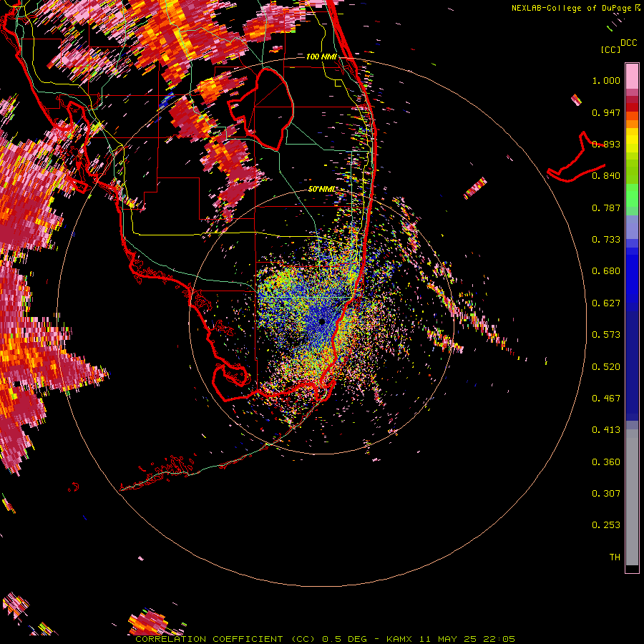Click the [CC] label above the color bar
Viewport: 644px width, 644px height.
tap(610, 49)
